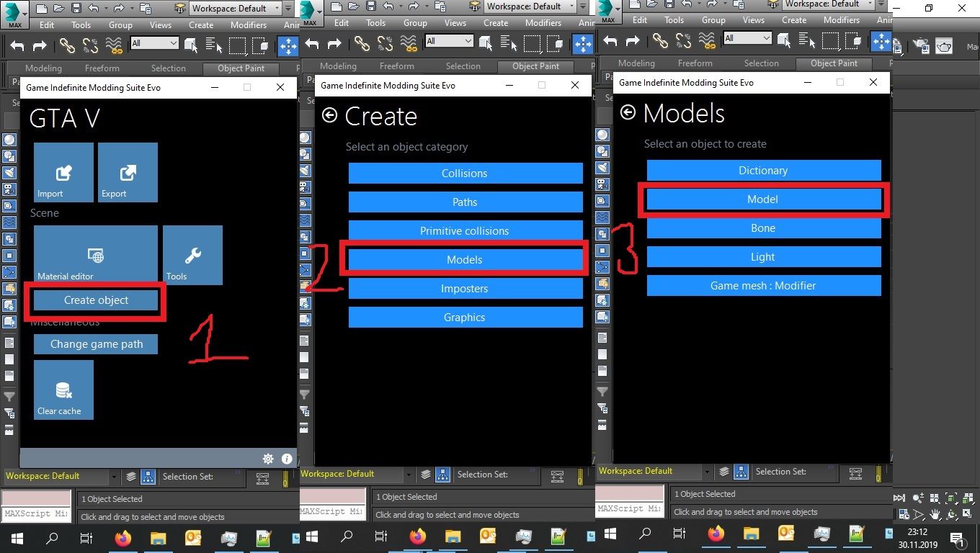Open the MAX application menu in the left window

click(x=14, y=14)
